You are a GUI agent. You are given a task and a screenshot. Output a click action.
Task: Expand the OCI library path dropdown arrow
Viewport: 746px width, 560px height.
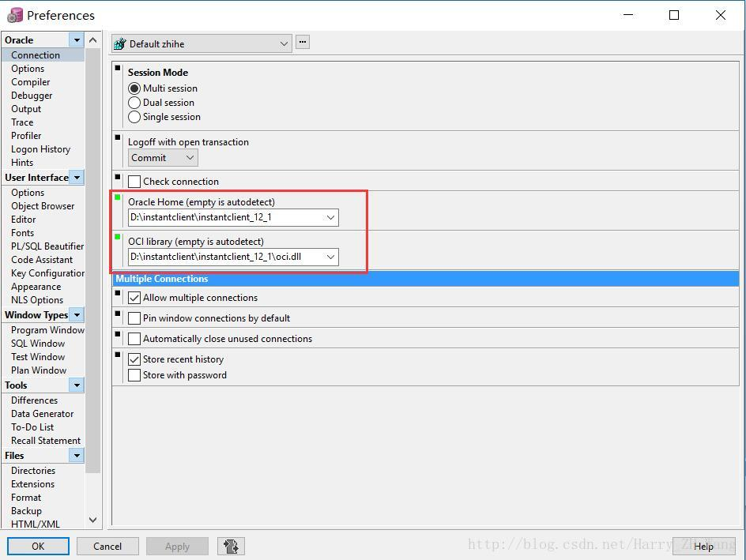click(x=330, y=257)
